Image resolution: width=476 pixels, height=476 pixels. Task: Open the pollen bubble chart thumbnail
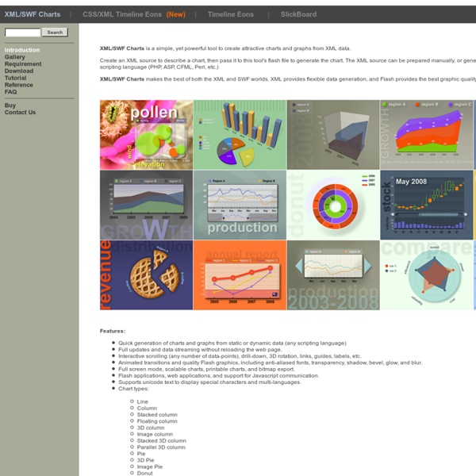pyautogui.click(x=146, y=135)
